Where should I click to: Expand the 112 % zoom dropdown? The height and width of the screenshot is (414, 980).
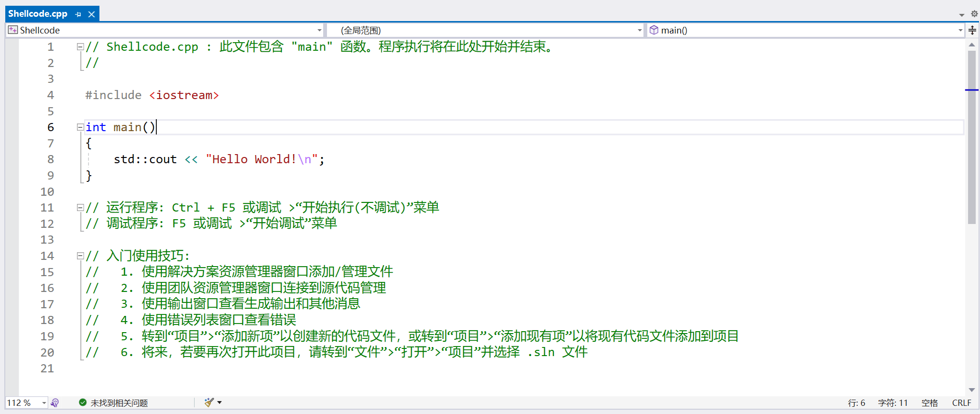point(44,403)
